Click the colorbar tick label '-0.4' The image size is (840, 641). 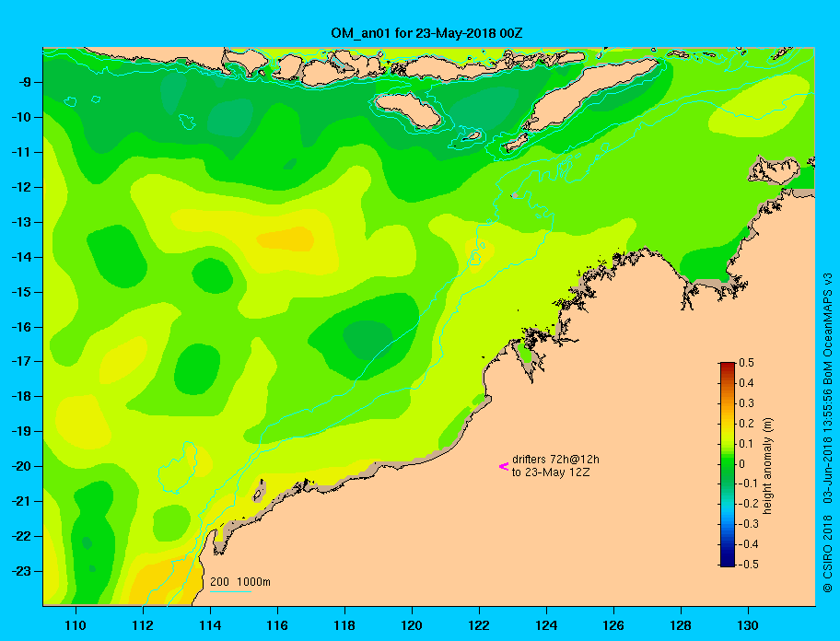[749, 544]
